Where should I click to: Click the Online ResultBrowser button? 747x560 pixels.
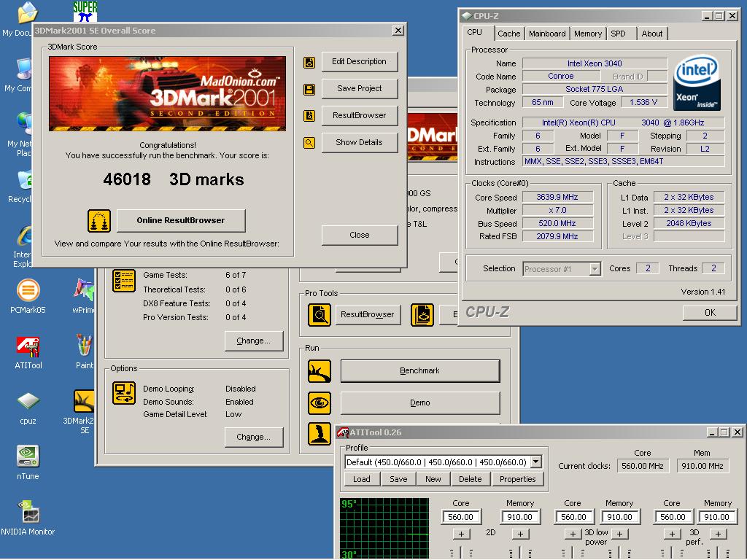(181, 220)
